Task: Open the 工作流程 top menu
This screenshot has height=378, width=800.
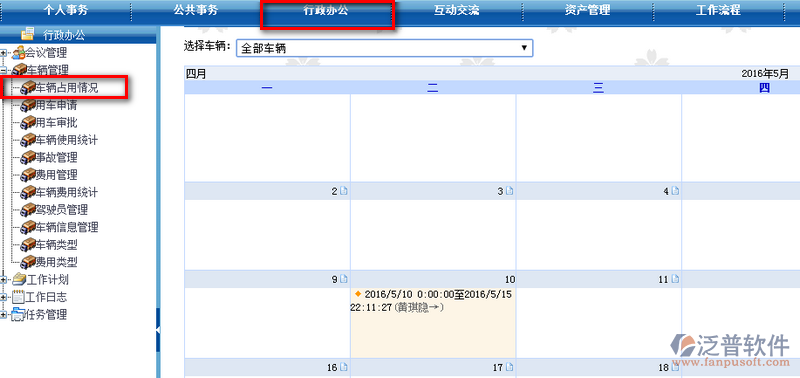Action: pyautogui.click(x=718, y=11)
